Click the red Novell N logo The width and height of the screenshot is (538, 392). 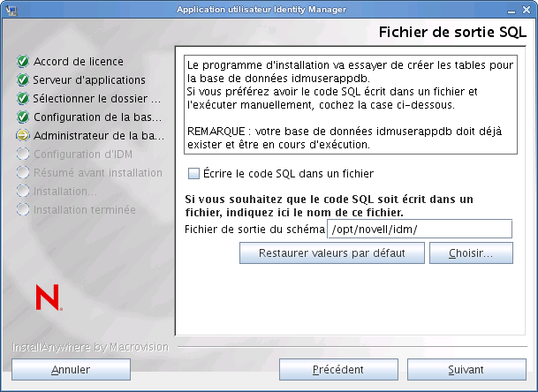coord(49,297)
